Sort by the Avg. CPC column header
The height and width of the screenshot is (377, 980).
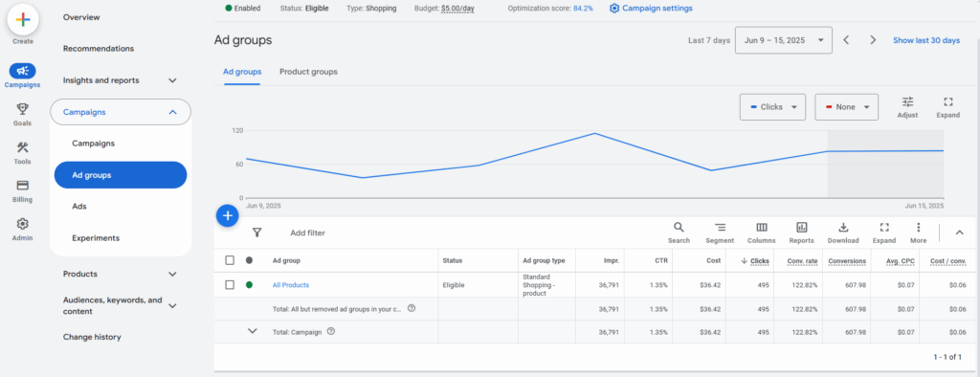pyautogui.click(x=901, y=260)
